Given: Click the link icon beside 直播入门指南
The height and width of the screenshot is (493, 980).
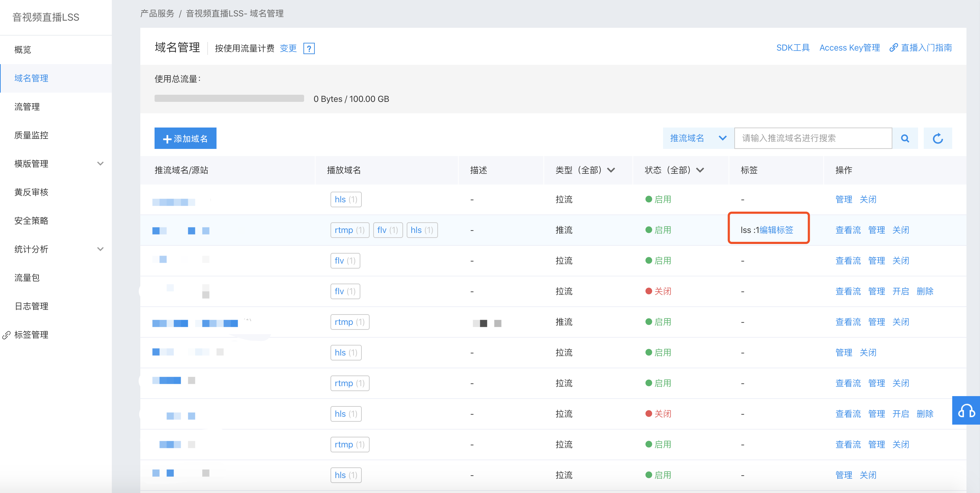Looking at the screenshot, I should [x=893, y=48].
